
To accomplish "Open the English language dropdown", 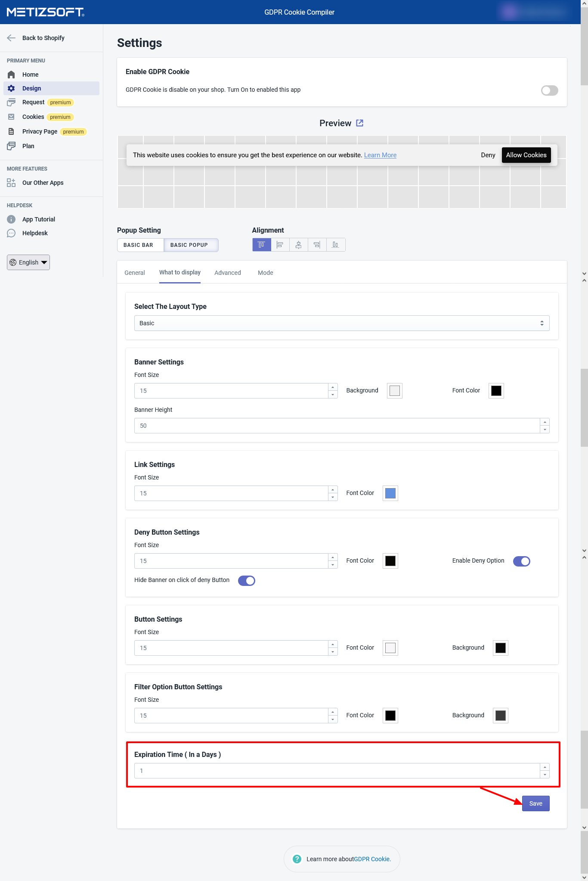I will coord(28,262).
